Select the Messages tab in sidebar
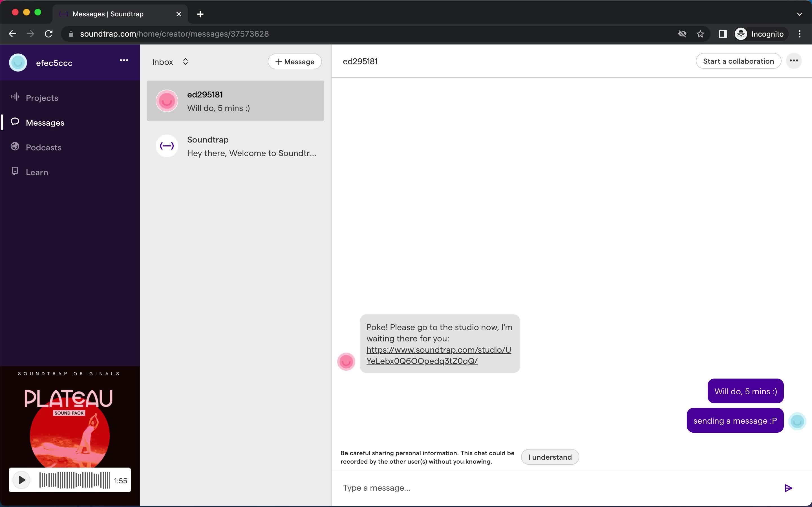 tap(46, 122)
